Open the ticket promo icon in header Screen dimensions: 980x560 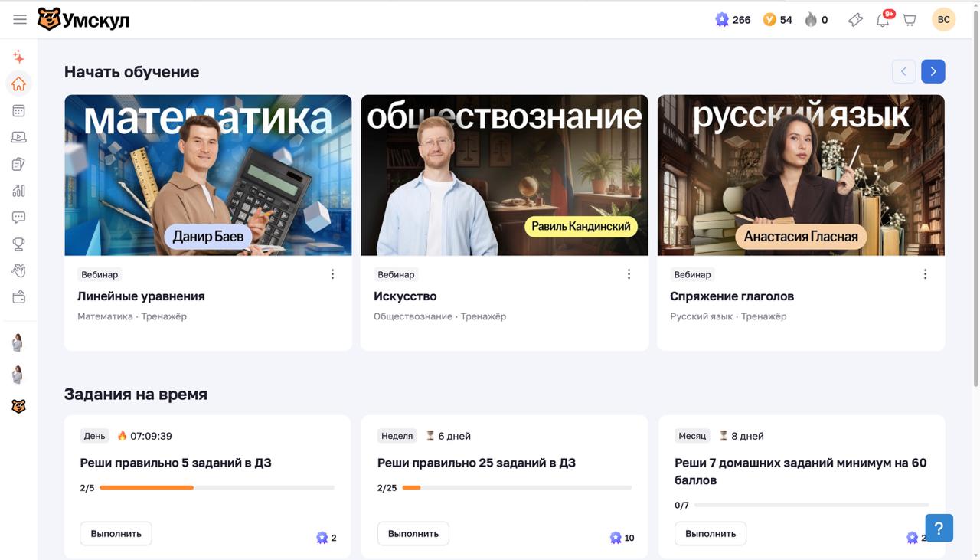[x=855, y=20]
